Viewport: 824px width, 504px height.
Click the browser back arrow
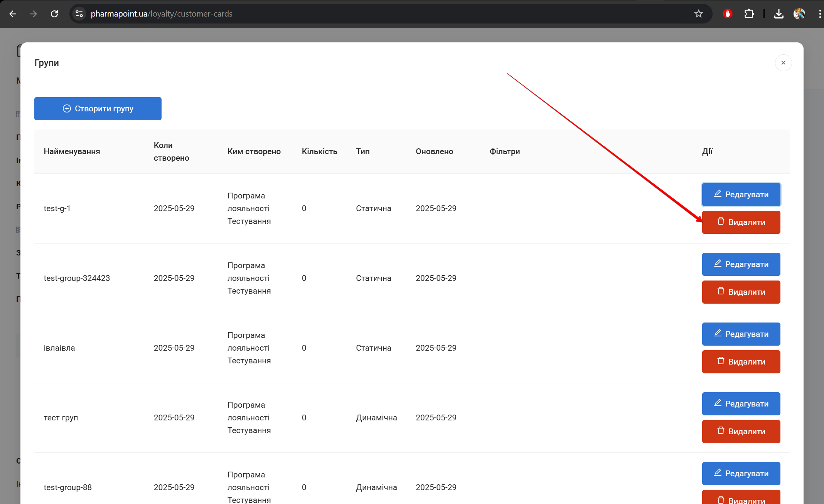[13, 14]
